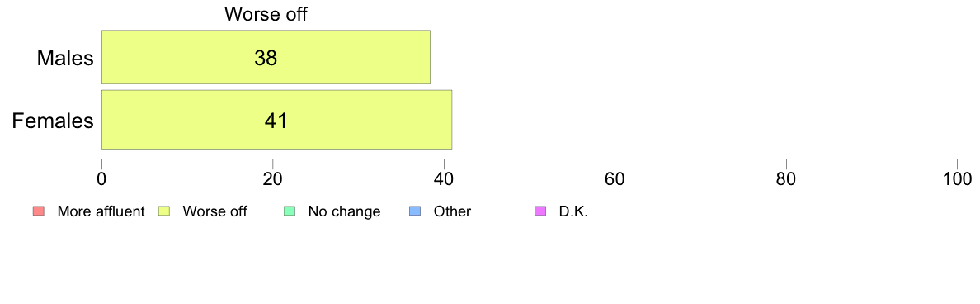Click the blue Other legend swatch
Screen dimensions: 980x304
(x=415, y=211)
